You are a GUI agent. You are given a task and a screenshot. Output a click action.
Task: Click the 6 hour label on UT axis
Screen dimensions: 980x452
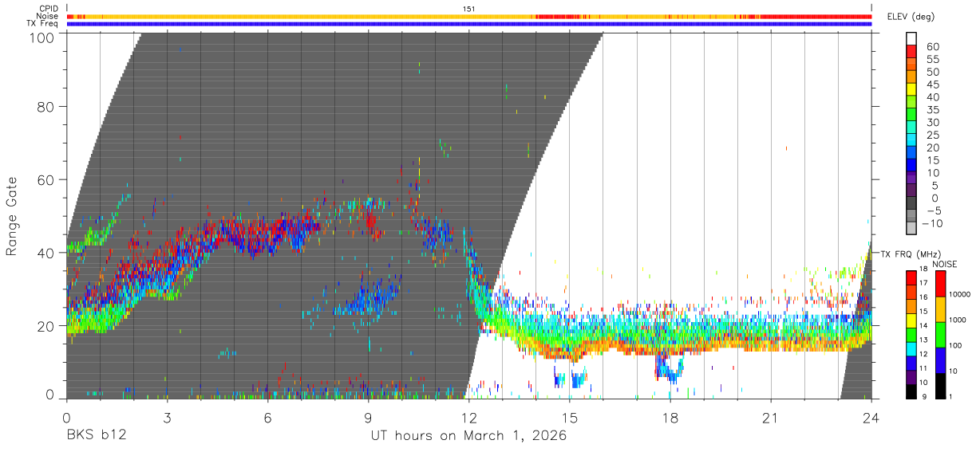[268, 418]
